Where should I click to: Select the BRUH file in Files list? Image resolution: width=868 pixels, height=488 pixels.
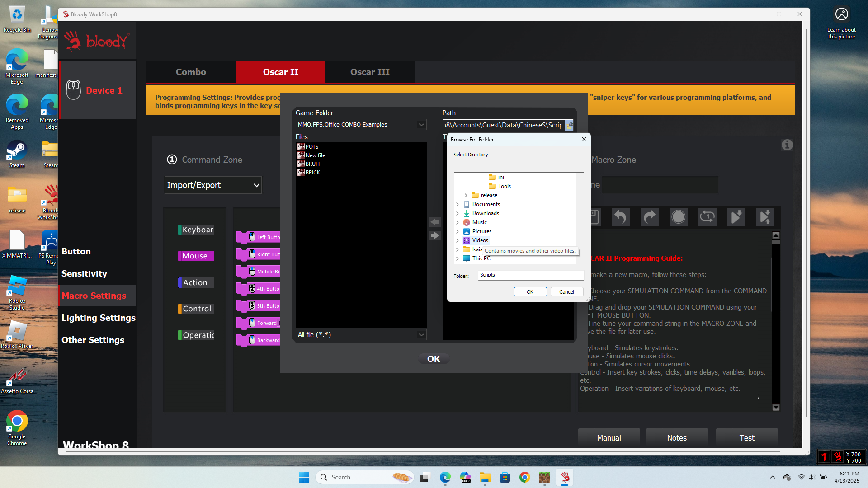pyautogui.click(x=312, y=164)
